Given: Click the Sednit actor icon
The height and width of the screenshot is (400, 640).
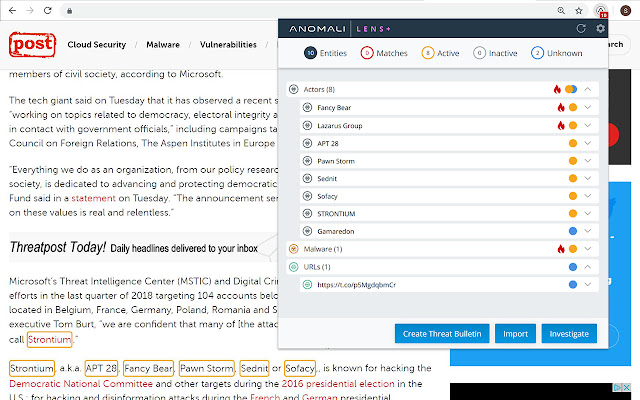Looking at the screenshot, I should (x=307, y=178).
